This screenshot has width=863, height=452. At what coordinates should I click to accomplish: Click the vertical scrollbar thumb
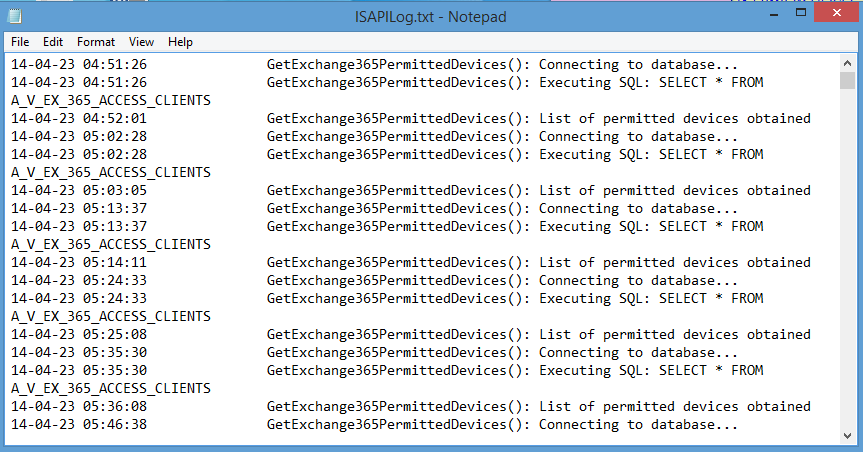point(848,80)
